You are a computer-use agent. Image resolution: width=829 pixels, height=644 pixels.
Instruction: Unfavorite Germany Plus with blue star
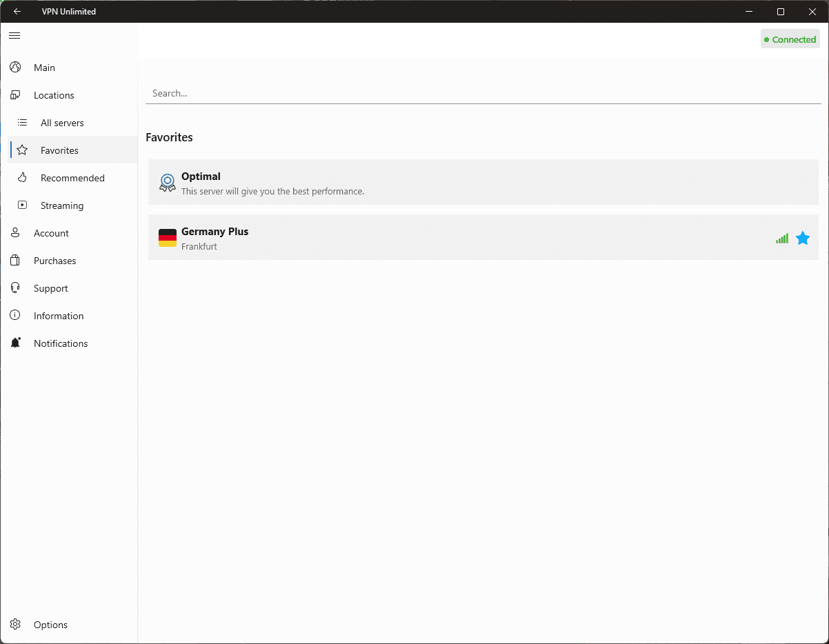[x=802, y=239]
